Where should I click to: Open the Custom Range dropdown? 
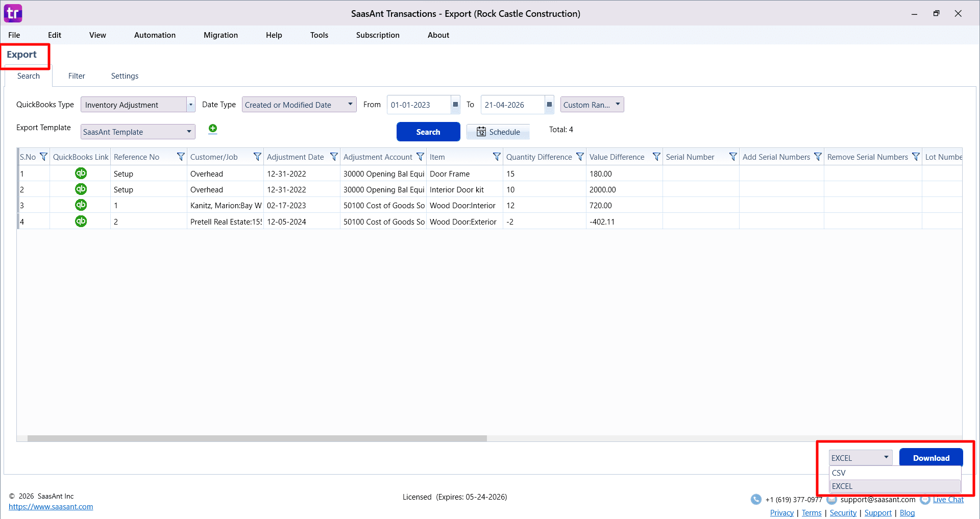(592, 105)
